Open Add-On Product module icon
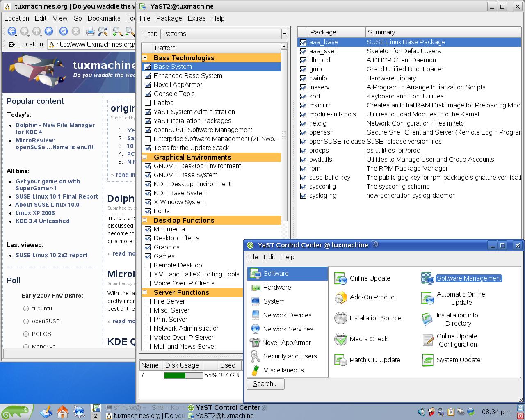Image resolution: width=525 pixels, height=420 pixels. [341, 297]
